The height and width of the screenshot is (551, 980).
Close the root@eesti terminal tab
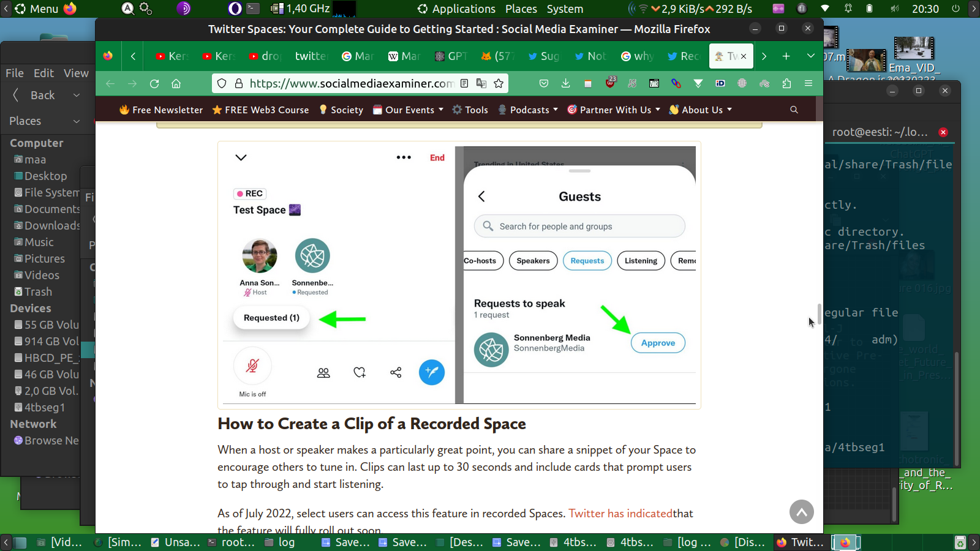pos(943,132)
